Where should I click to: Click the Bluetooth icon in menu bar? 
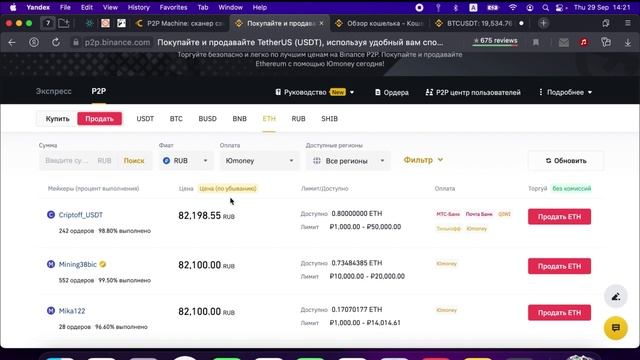(x=456, y=7)
